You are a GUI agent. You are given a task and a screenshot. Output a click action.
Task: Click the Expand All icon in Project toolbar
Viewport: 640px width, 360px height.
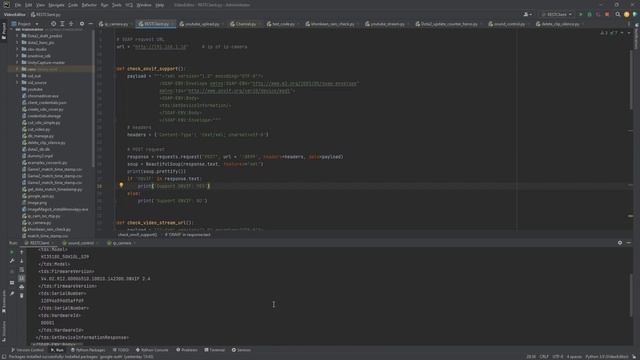click(62, 24)
